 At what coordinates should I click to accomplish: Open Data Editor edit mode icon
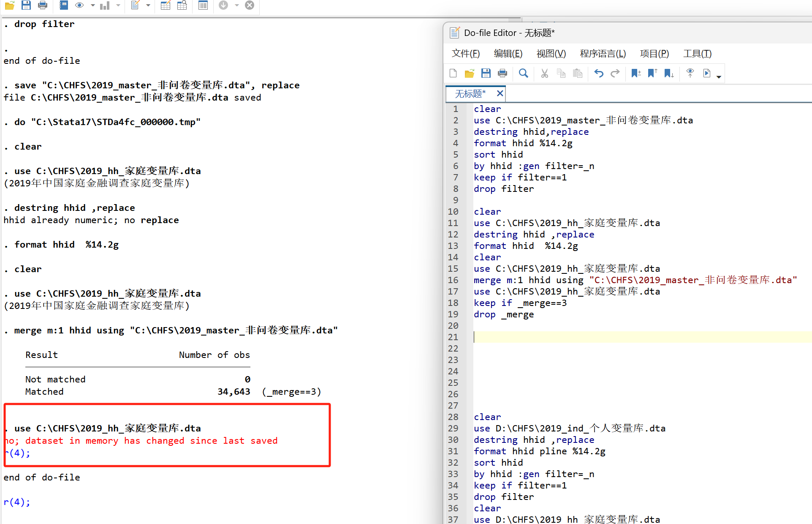[x=166, y=5]
